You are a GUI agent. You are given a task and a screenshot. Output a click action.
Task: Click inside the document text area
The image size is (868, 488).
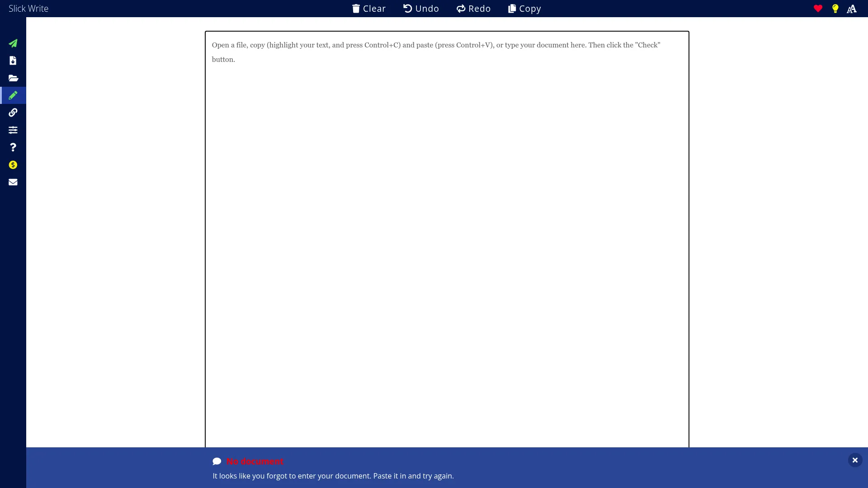pos(446,226)
